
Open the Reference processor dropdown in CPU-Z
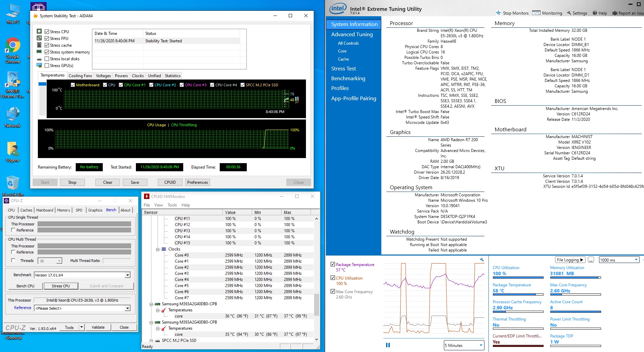[127, 308]
